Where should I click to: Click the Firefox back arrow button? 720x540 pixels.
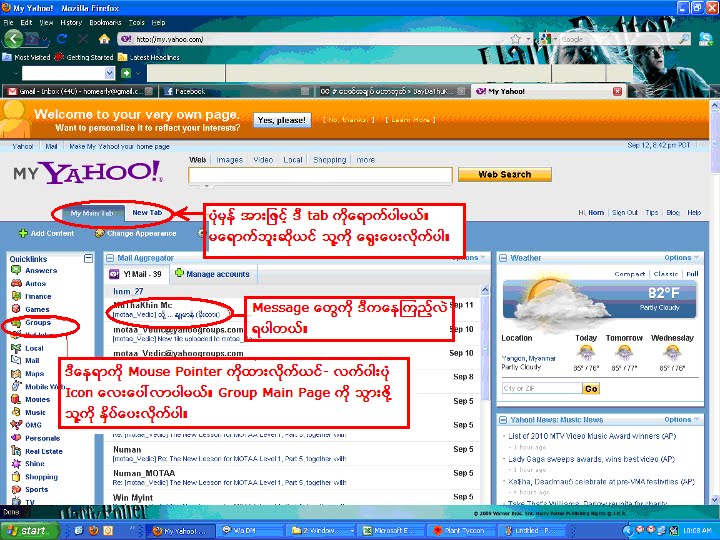point(13,39)
